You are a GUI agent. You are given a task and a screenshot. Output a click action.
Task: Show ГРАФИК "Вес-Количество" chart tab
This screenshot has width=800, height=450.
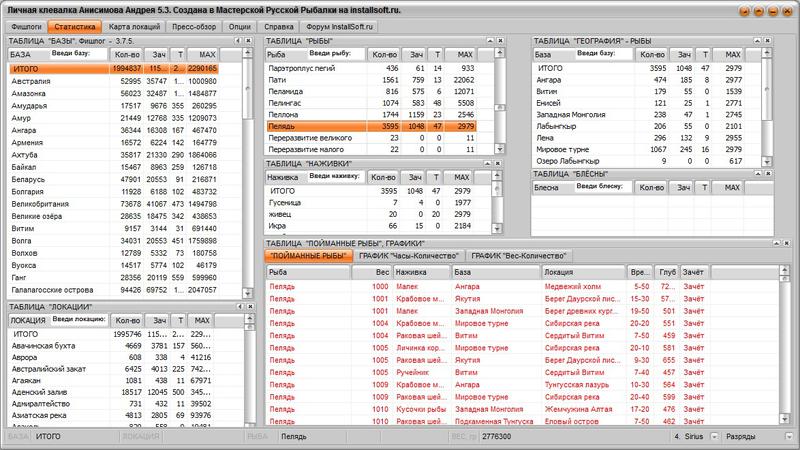(x=519, y=256)
